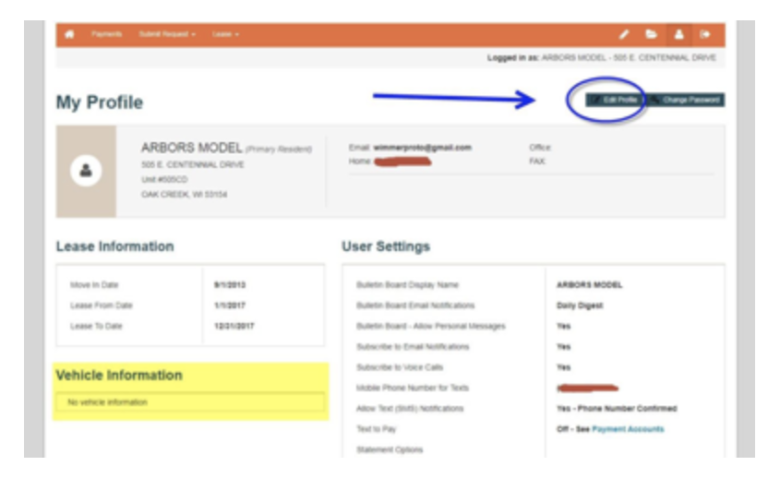Image resolution: width=768 pixels, height=478 pixels.
Task: Click the Lease Information heading
Action: tap(114, 246)
